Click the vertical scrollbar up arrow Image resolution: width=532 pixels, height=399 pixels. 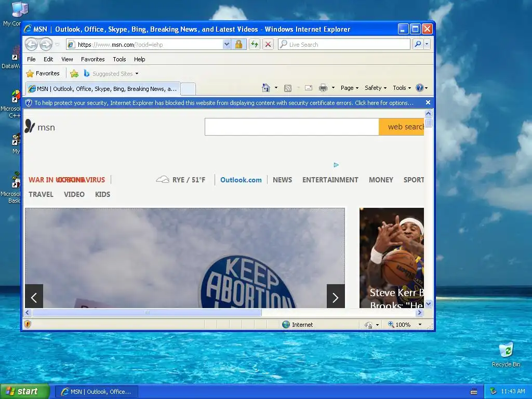[428, 114]
